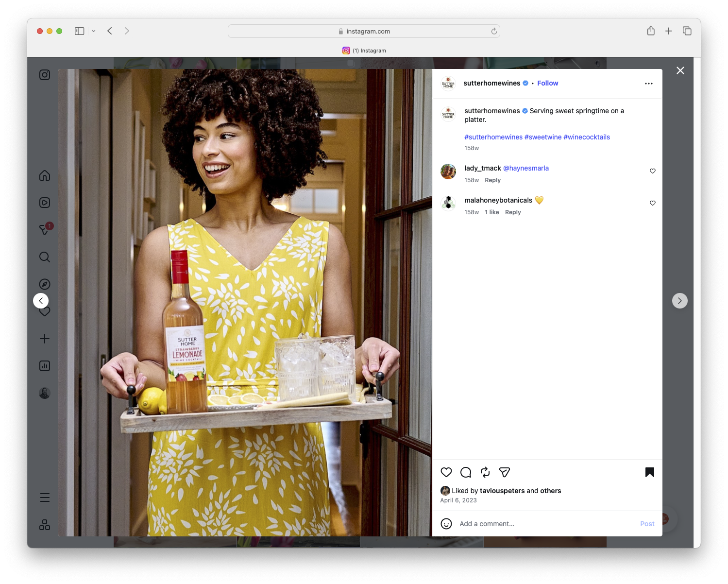
Task: Open the hamburger menu at sidebar bottom
Action: 44,498
